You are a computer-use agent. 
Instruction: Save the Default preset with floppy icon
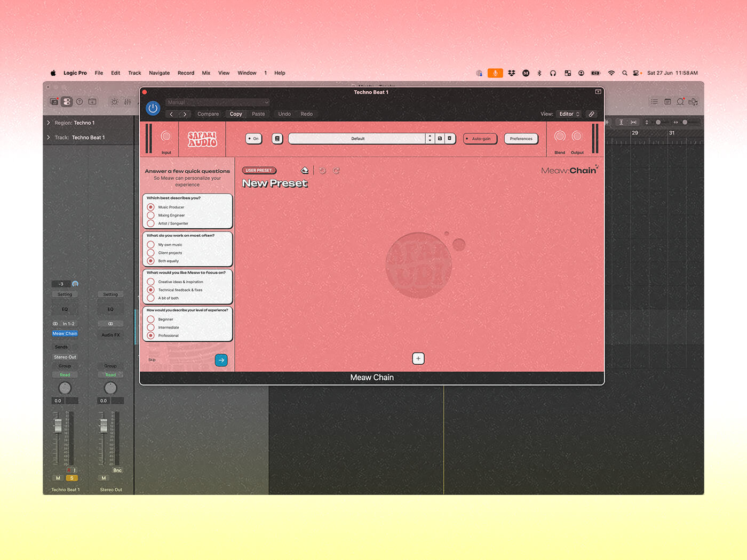click(440, 139)
